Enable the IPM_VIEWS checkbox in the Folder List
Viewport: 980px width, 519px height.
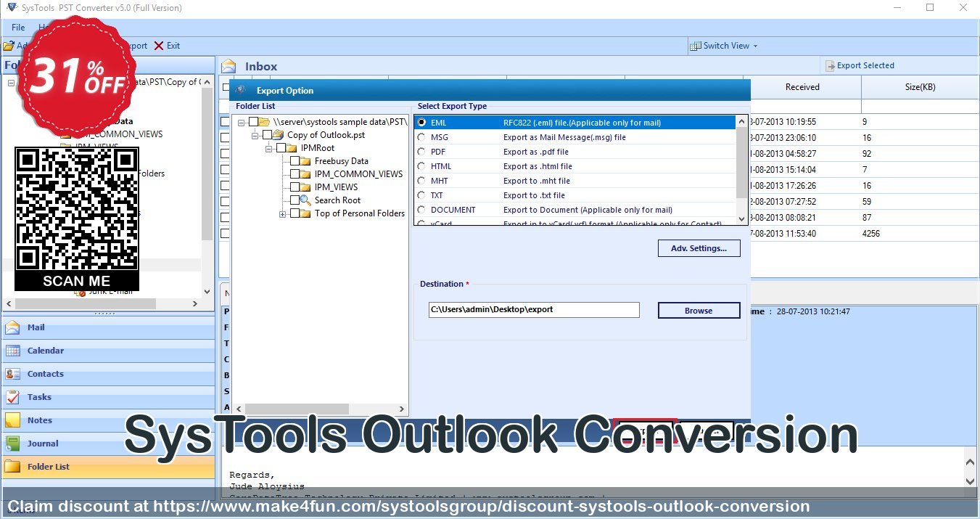[295, 187]
